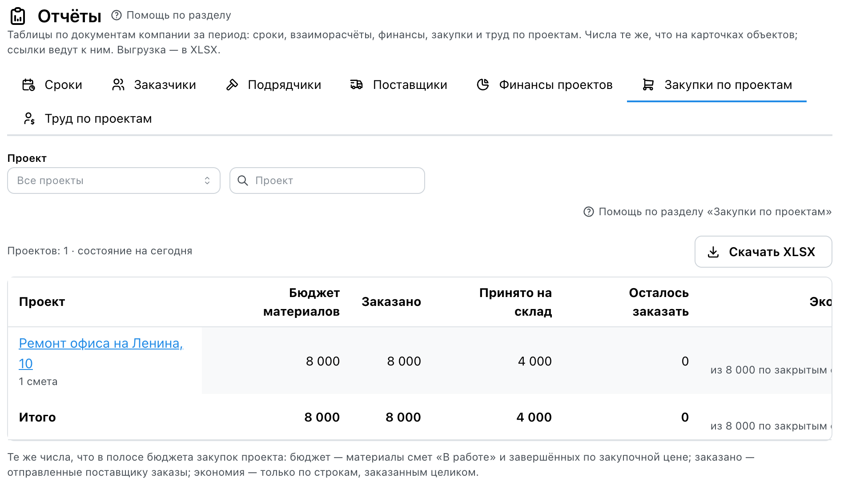The height and width of the screenshot is (498, 868).
Task: Click the help icon for «Закупки по проектам» section
Action: point(589,212)
